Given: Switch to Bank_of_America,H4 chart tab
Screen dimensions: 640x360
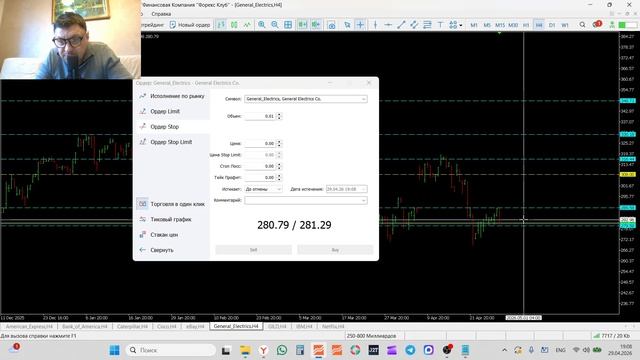Looking at the screenshot, I should click(x=84, y=327).
